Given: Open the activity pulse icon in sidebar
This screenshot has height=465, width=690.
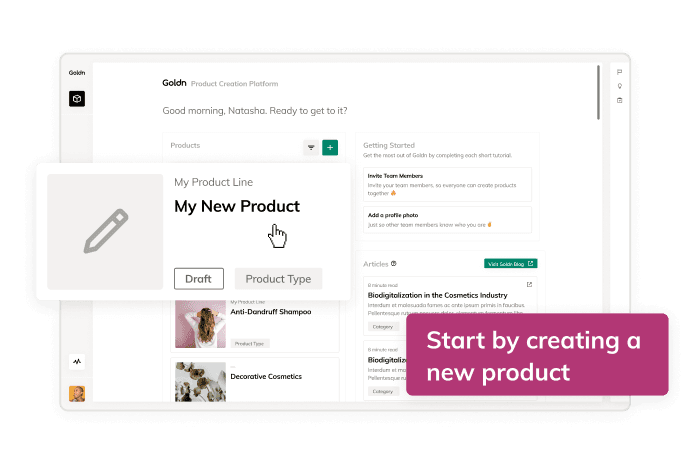Looking at the screenshot, I should tap(77, 361).
